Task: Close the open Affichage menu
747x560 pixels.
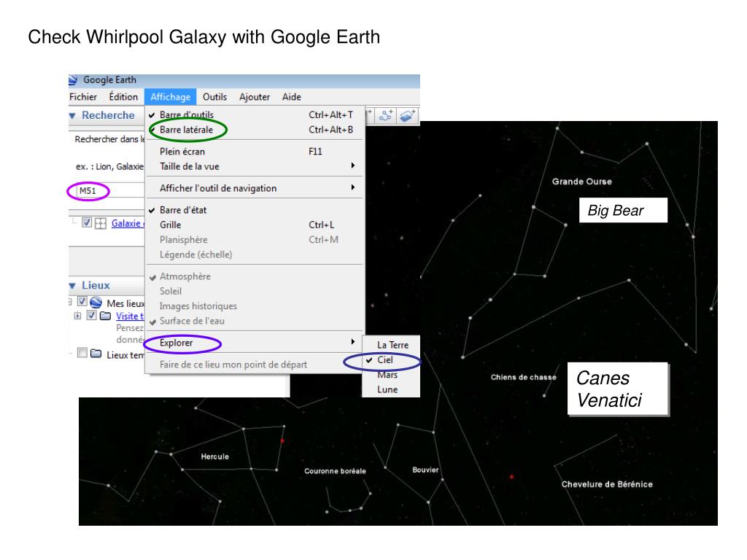Action: [171, 97]
